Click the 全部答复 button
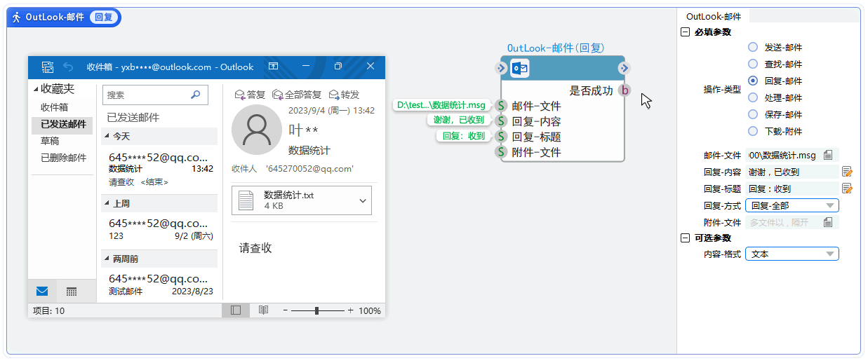The width and height of the screenshot is (868, 363). pyautogui.click(x=297, y=95)
